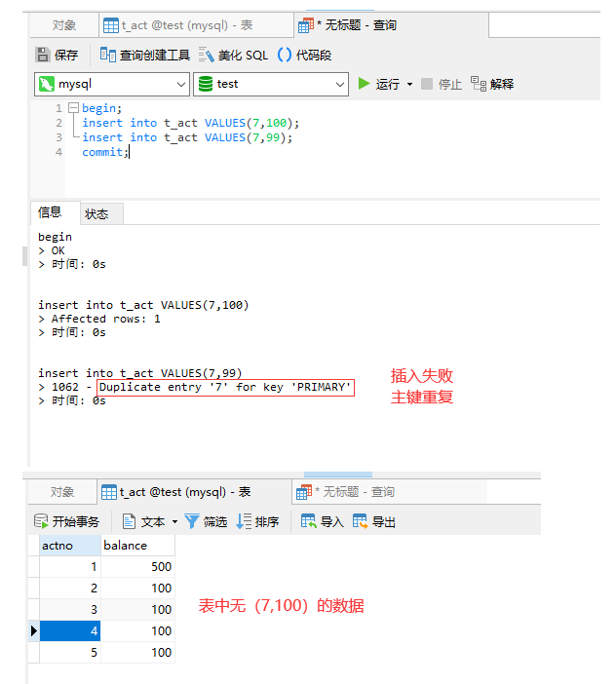The image size is (616, 684).
Task: Click the green test database icon
Action: [x=206, y=84]
